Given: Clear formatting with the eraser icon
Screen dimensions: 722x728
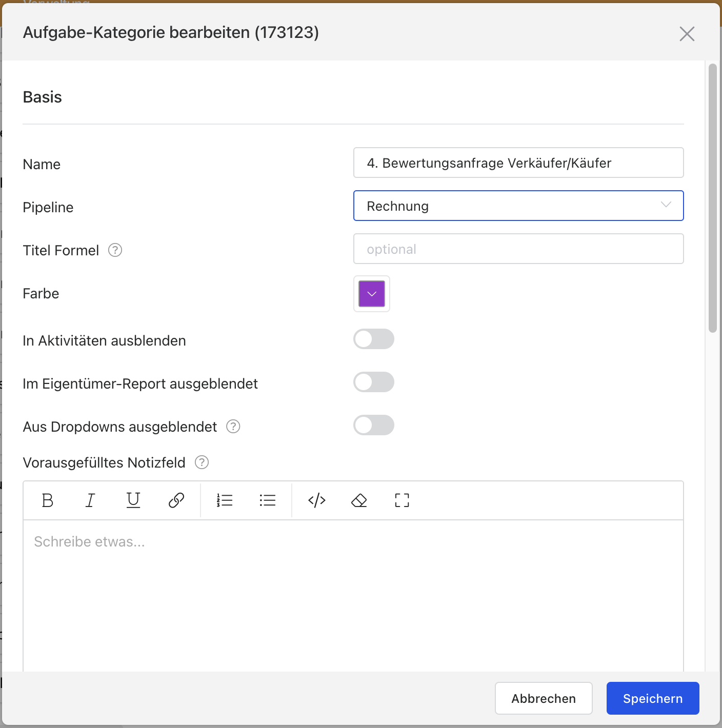Looking at the screenshot, I should 359,500.
